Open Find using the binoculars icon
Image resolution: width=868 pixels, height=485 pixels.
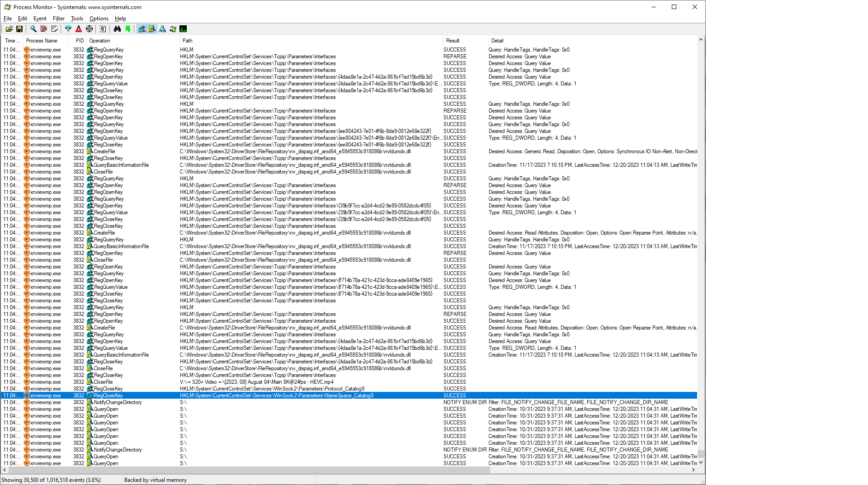coord(118,29)
